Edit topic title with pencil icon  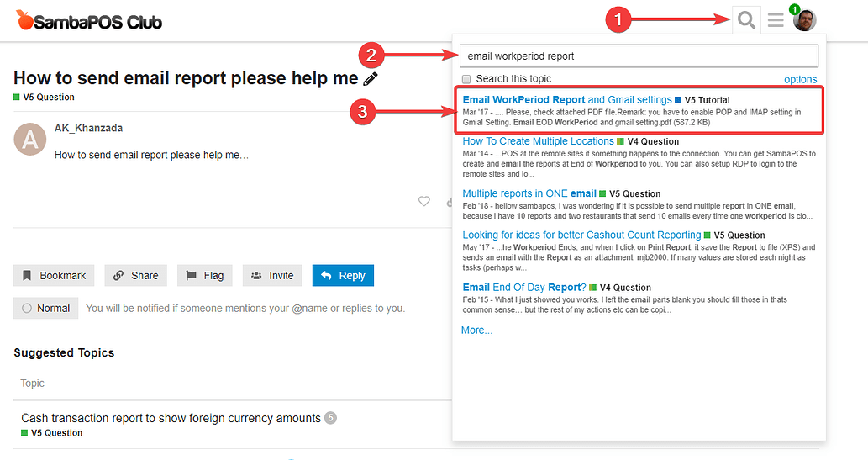(371, 79)
